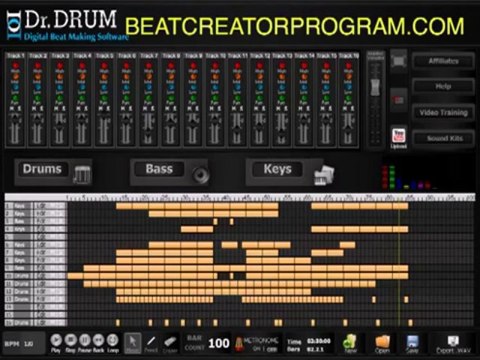Click row 2 Keys pattern dropdown
The image size is (480, 360).
click(x=50, y=214)
